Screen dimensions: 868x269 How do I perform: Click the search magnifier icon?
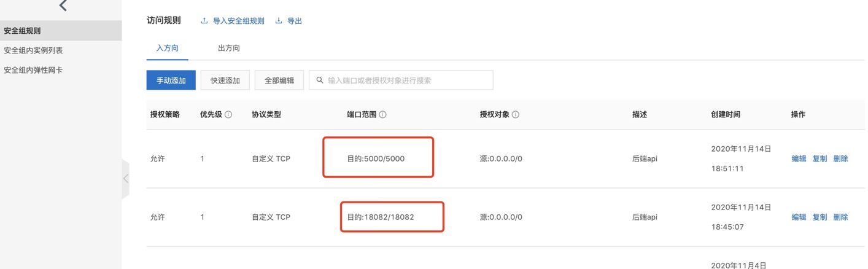pos(319,80)
